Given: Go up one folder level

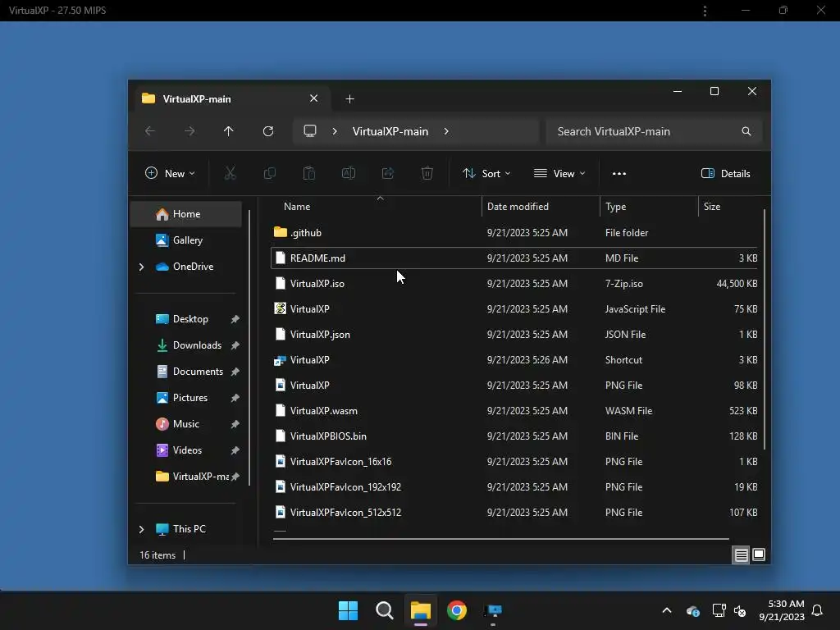Looking at the screenshot, I should pos(229,131).
